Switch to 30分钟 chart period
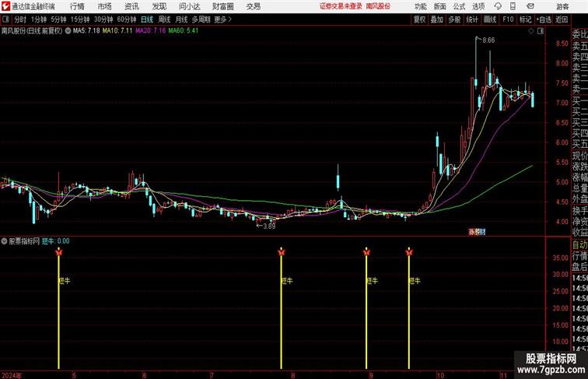588x379 pixels. [103, 19]
